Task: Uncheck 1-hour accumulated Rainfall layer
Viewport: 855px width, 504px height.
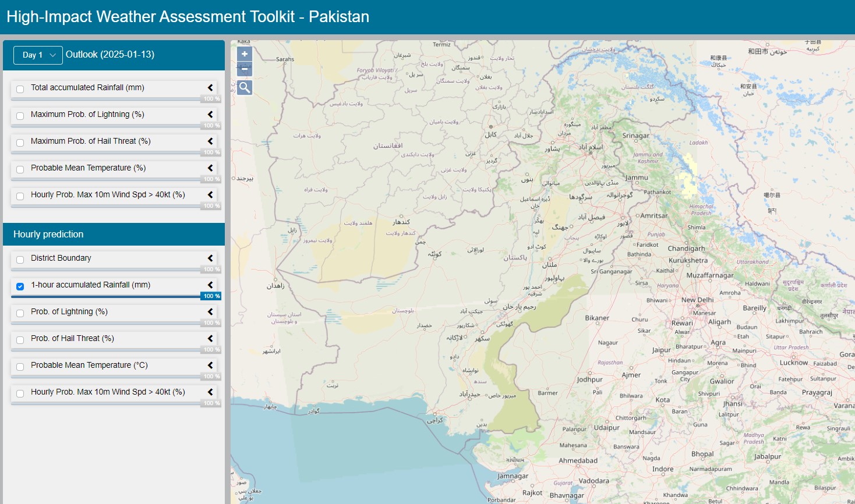Action: tap(20, 286)
